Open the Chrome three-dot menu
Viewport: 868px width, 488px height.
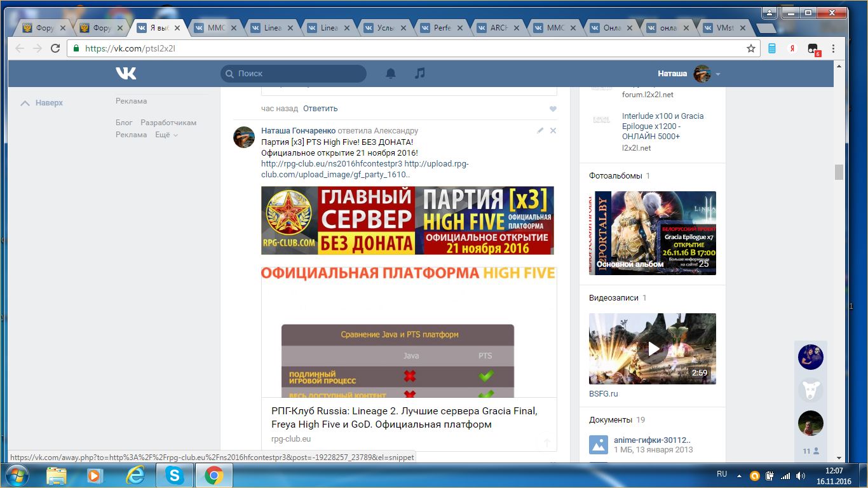click(x=832, y=48)
